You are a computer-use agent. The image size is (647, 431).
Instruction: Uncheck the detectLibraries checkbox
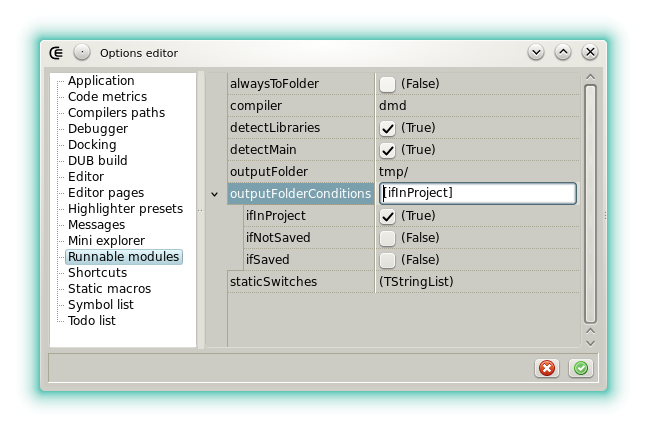tap(387, 128)
